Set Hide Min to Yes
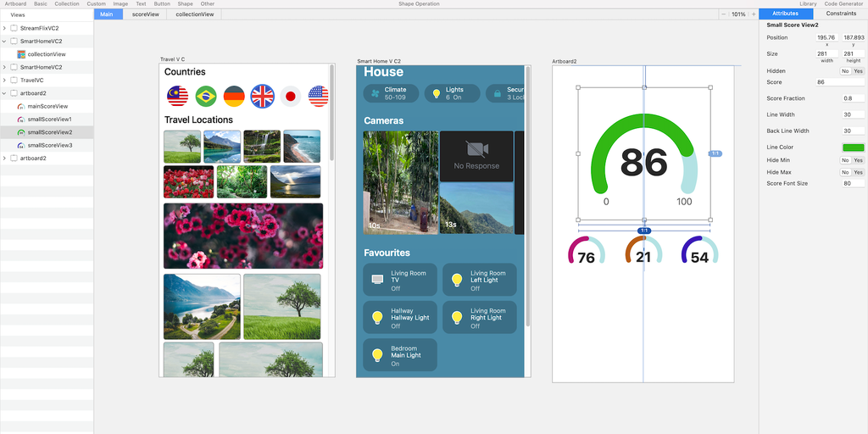 click(x=858, y=160)
